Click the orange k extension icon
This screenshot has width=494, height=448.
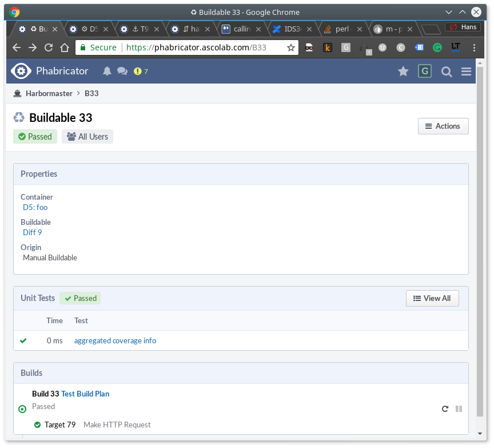[x=328, y=47]
